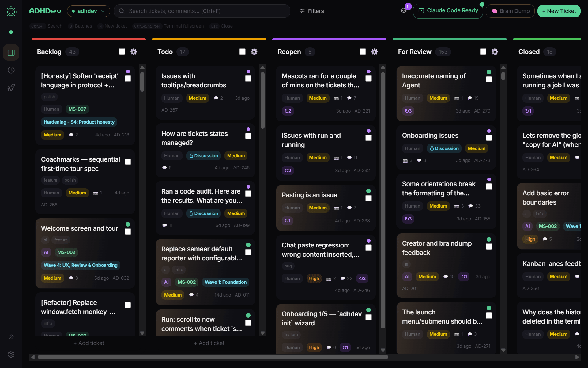The height and width of the screenshot is (368, 588).
Task: Click comment icon on AD-267 card
Action: pos(216,98)
